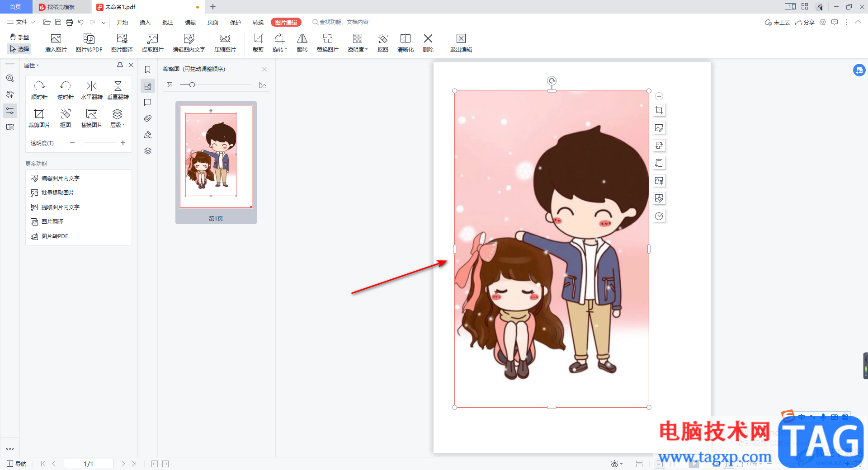Collapse the ribbon with the chevron arrow

pyautogui.click(x=858, y=22)
